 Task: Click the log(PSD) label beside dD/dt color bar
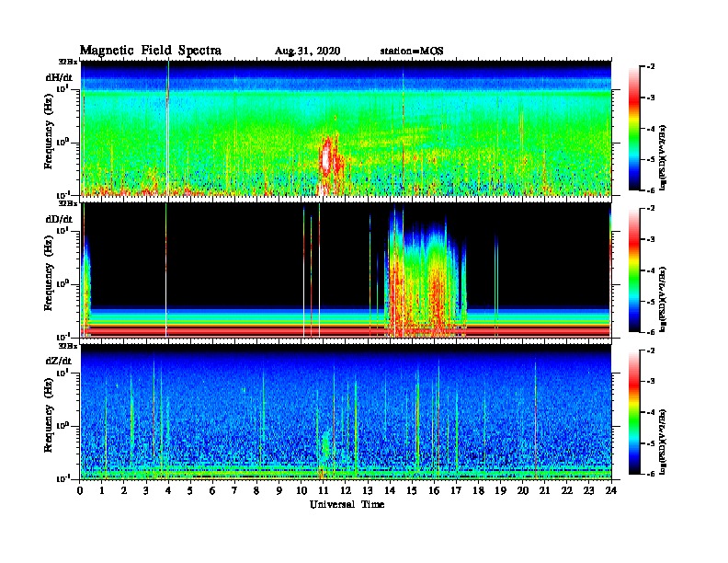pos(663,300)
